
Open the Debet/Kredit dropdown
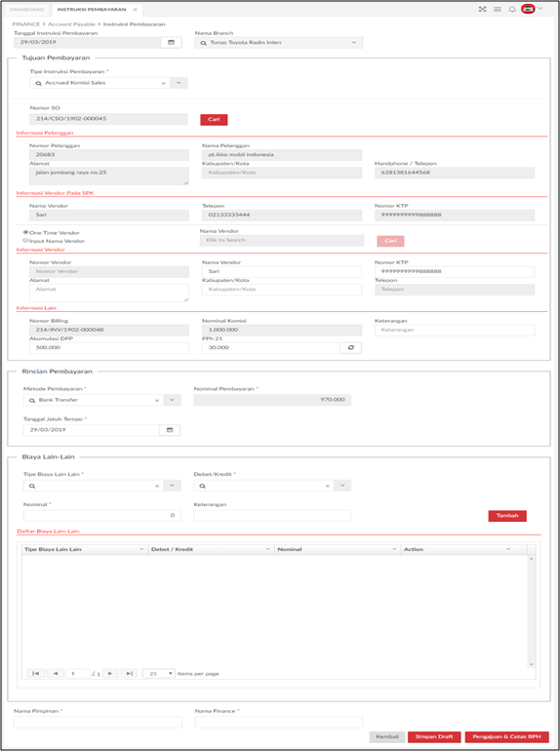coord(342,486)
